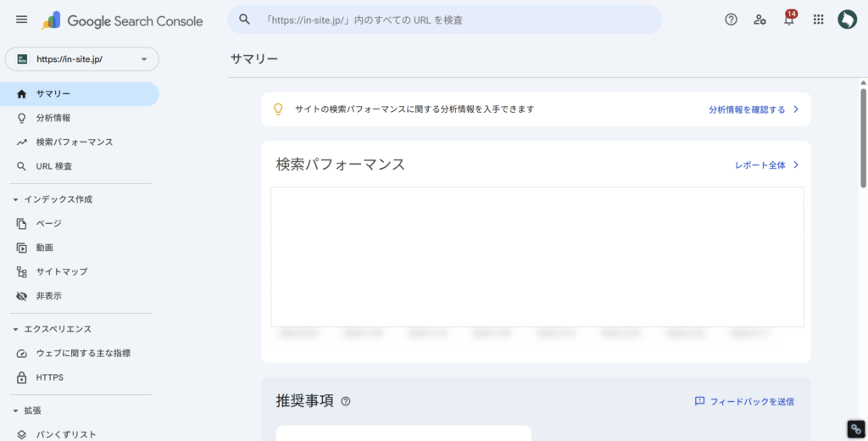Click the vertical page scrollbar
Viewport: 868px width, 441px height.
[863, 138]
